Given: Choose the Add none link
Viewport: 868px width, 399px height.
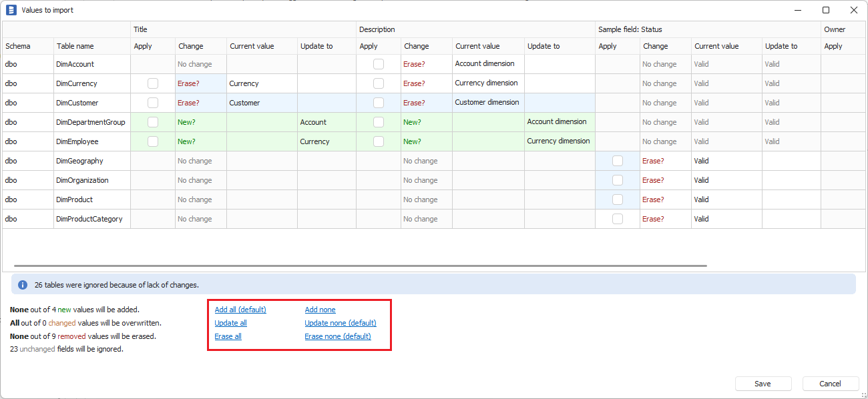Looking at the screenshot, I should pyautogui.click(x=320, y=310).
